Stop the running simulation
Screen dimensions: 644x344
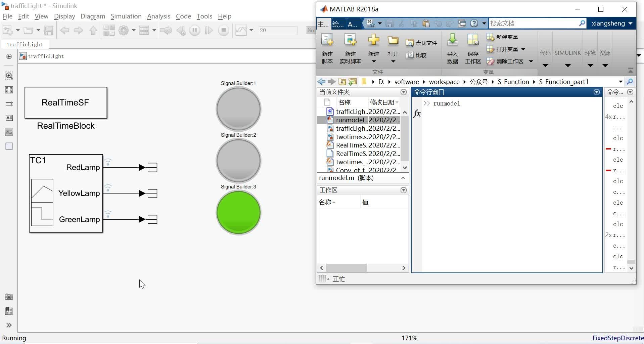point(223,31)
